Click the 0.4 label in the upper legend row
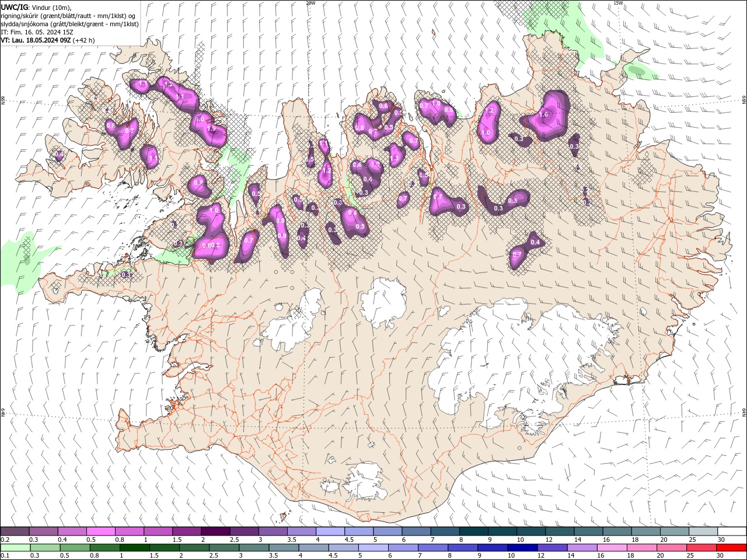 point(62,540)
